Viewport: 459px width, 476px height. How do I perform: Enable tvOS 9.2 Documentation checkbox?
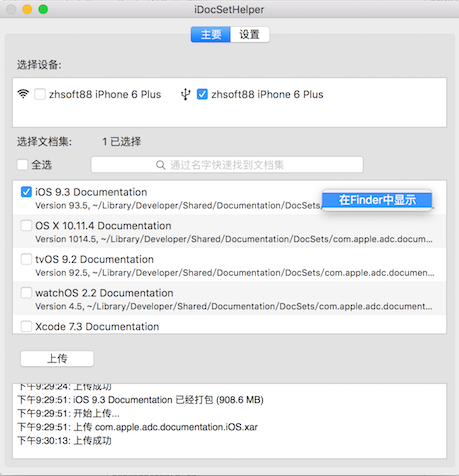click(26, 259)
